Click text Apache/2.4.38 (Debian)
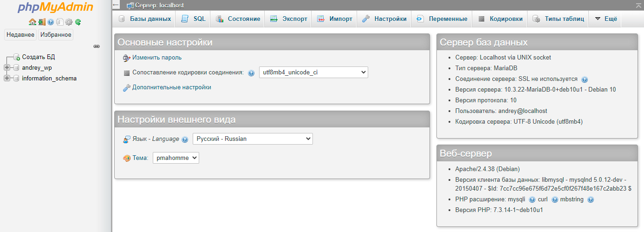The image size is (644, 232). (488, 169)
